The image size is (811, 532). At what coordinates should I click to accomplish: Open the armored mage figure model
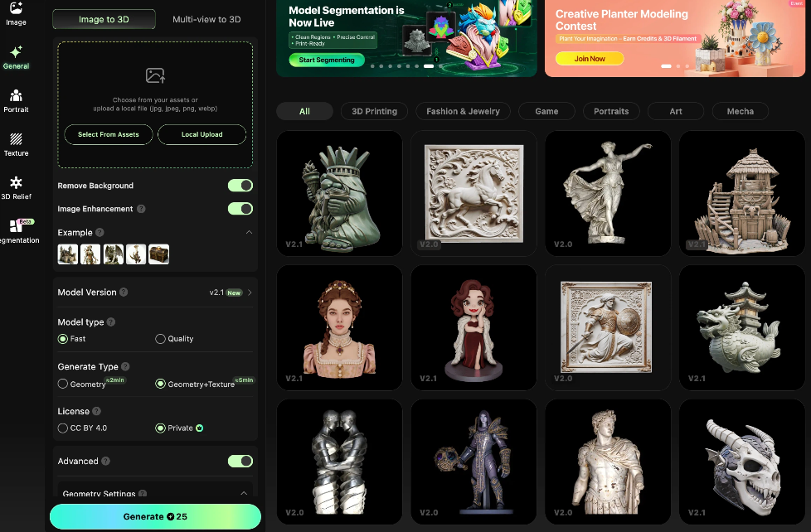point(473,462)
